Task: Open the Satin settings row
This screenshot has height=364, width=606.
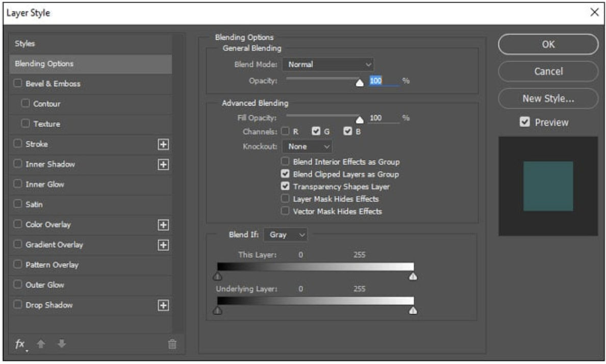Action: 90,204
